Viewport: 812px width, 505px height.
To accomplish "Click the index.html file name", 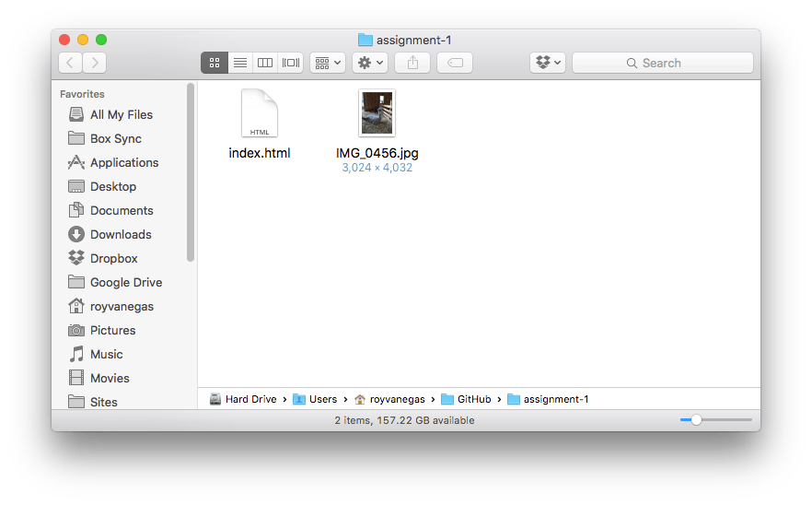I will [x=260, y=153].
